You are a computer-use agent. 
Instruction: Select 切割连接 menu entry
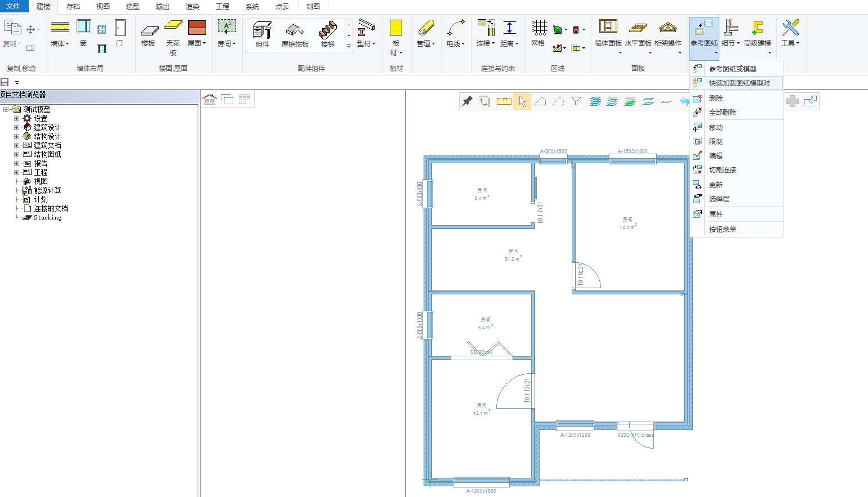[x=737, y=169]
